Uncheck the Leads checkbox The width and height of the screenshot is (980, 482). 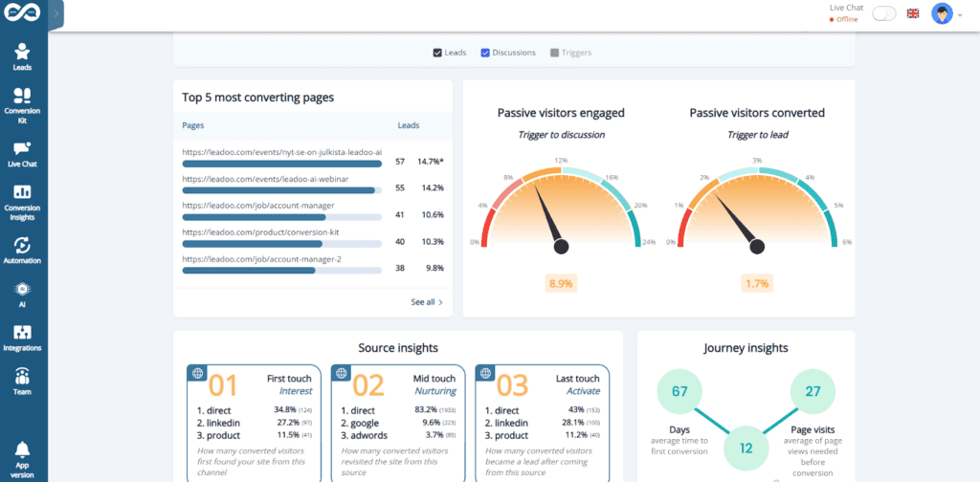pyautogui.click(x=438, y=53)
